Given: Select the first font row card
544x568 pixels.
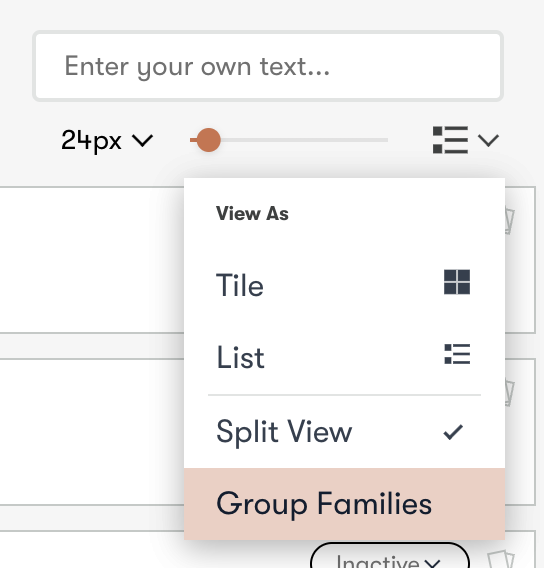Looking at the screenshot, I should point(92,260).
